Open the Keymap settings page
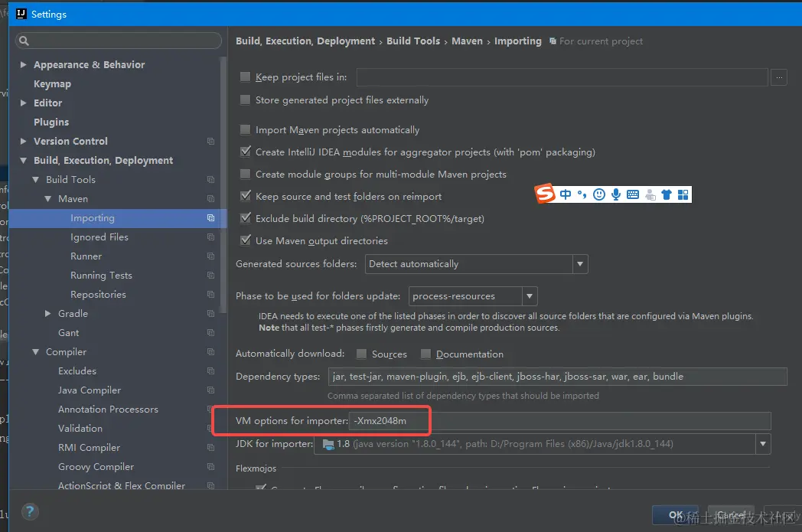The image size is (802, 532). click(x=52, y=84)
